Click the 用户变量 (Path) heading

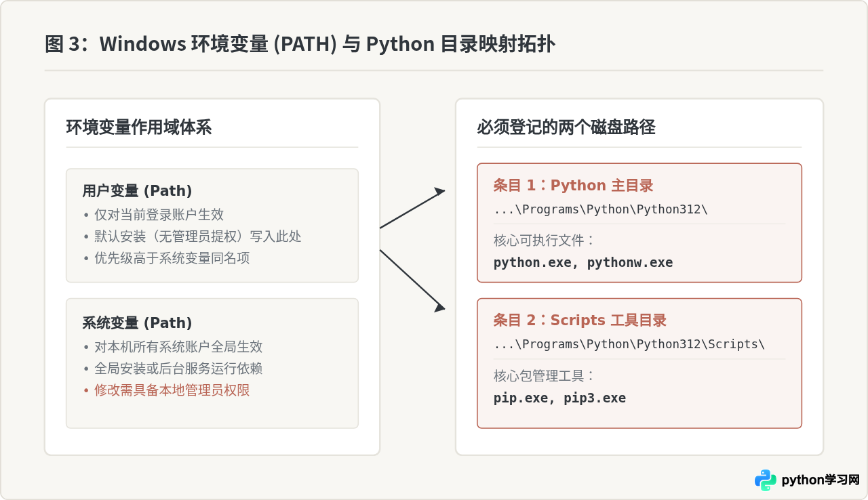(x=137, y=191)
